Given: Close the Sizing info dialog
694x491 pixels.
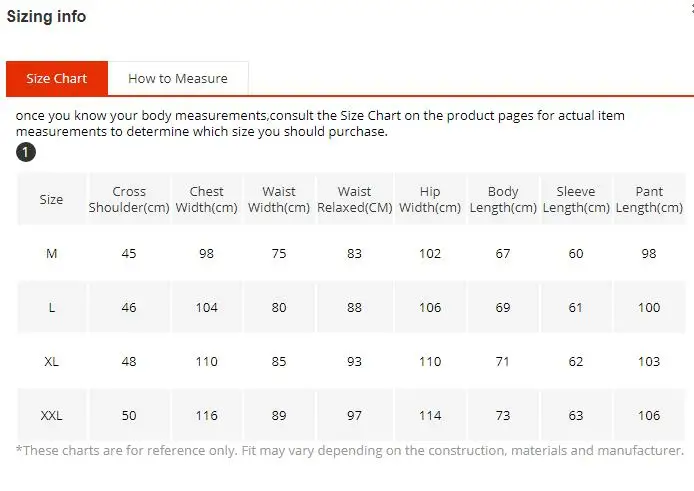Looking at the screenshot, I should click(x=692, y=9).
